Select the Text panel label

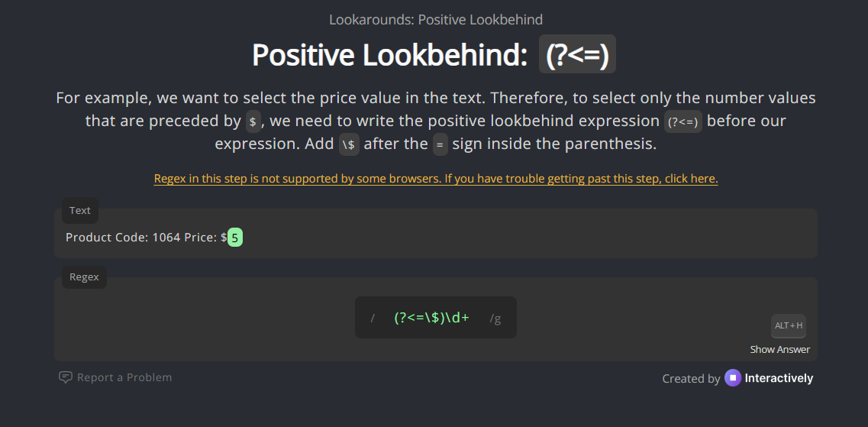pos(80,211)
